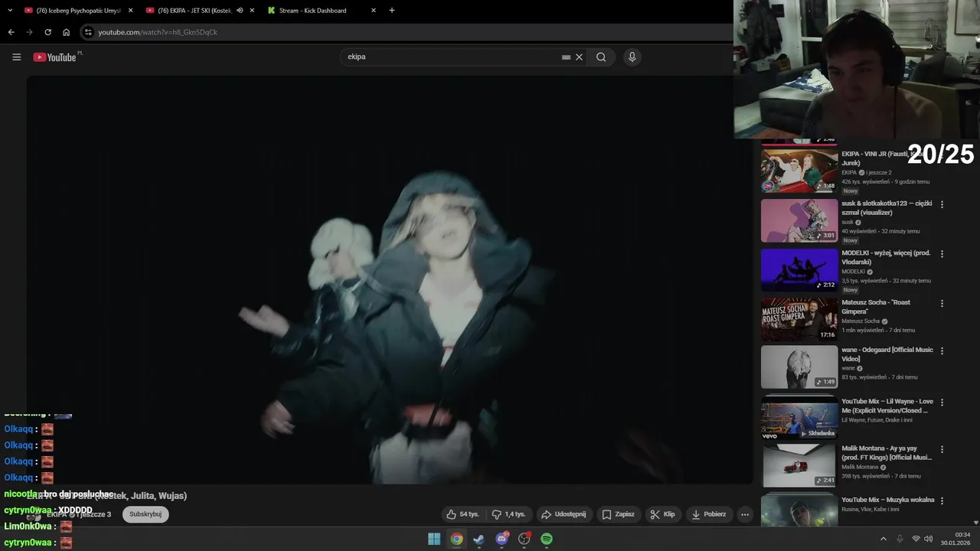Open Wi-Fi network tray icon

click(x=916, y=539)
